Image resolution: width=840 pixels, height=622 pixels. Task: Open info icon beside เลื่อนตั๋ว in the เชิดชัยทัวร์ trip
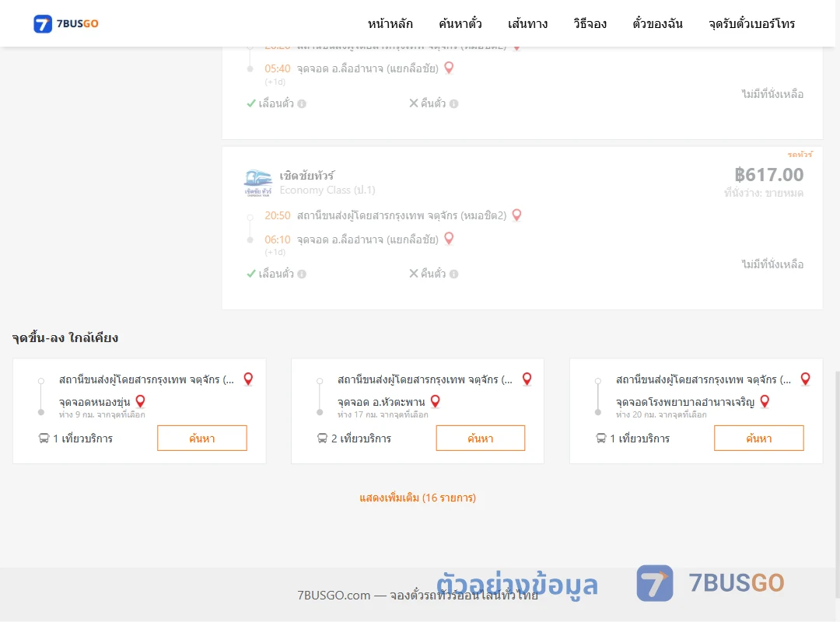tap(302, 274)
